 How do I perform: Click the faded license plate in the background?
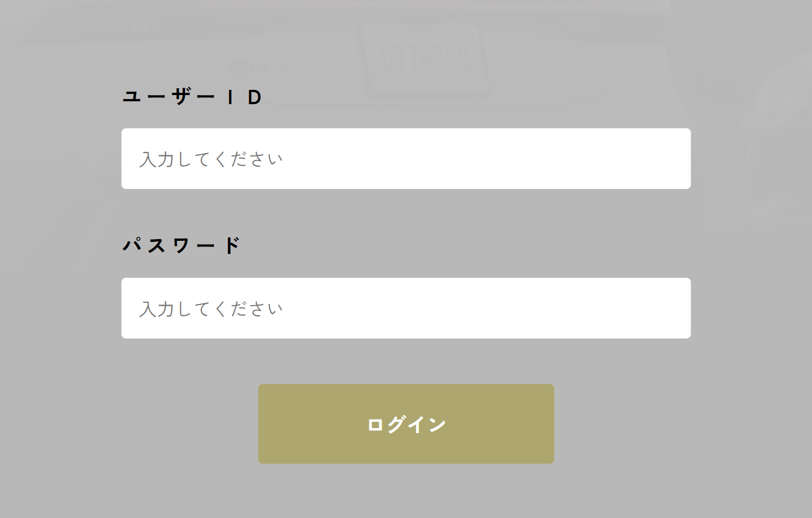pyautogui.click(x=426, y=60)
